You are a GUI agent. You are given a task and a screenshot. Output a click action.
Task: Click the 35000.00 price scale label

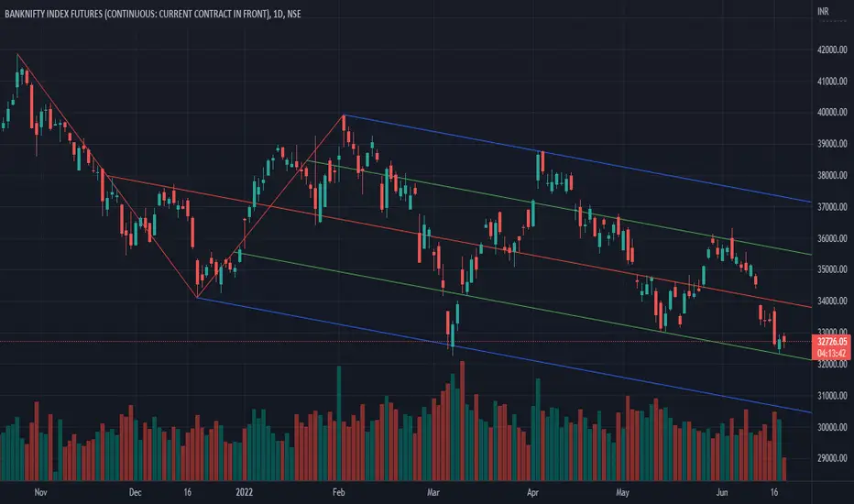coord(832,269)
